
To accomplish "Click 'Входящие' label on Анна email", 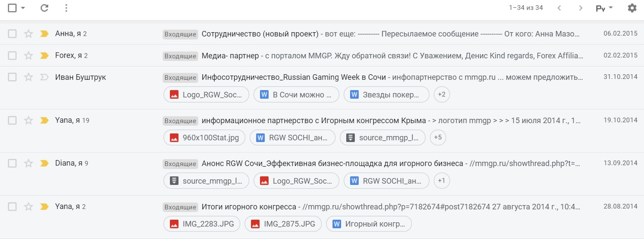I will 180,34.
